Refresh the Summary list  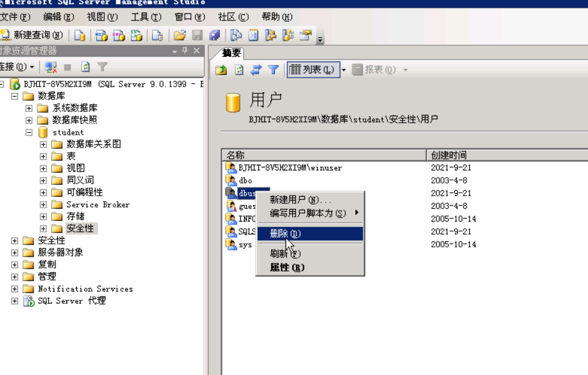(x=239, y=70)
